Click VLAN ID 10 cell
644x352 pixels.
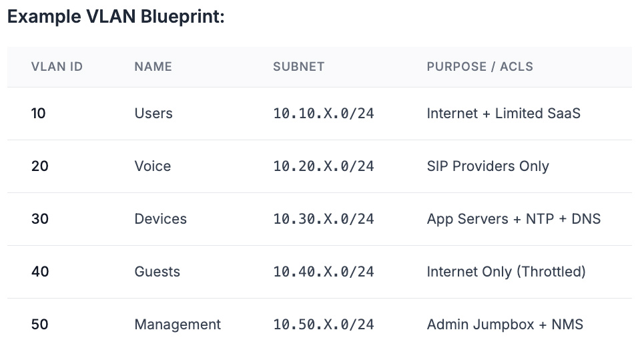[x=39, y=114]
